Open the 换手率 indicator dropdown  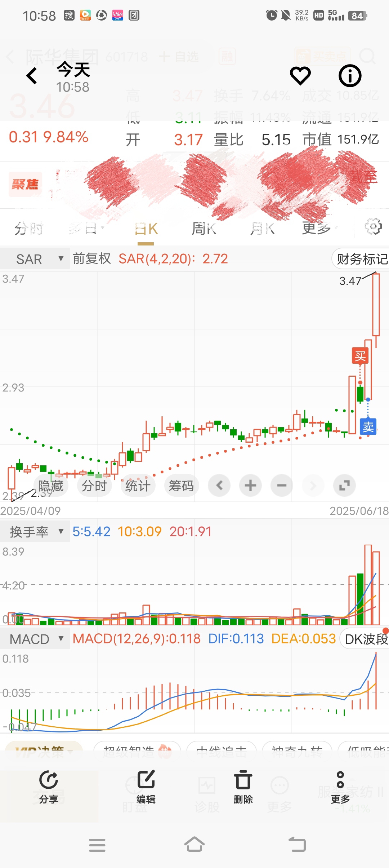pyautogui.click(x=35, y=532)
